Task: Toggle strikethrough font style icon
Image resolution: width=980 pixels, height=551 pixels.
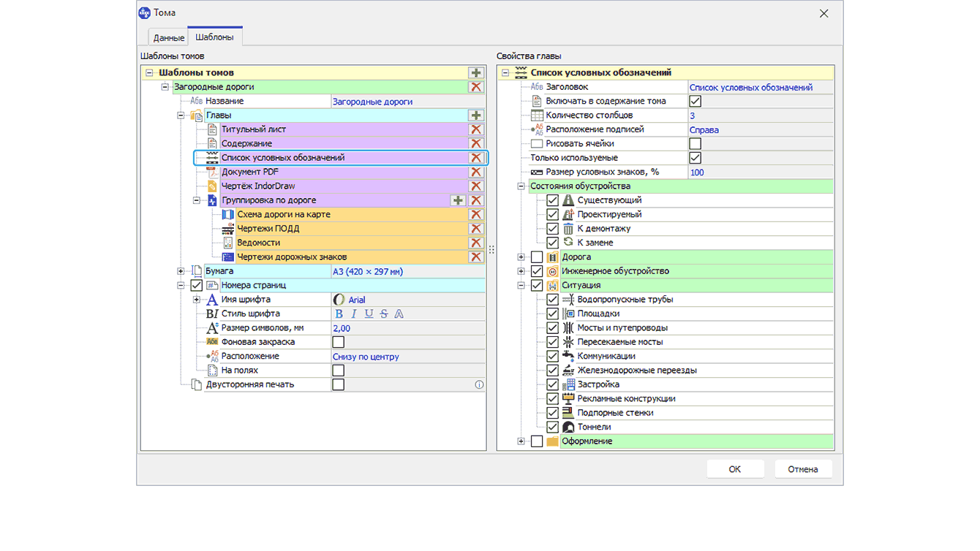Action: [x=384, y=314]
